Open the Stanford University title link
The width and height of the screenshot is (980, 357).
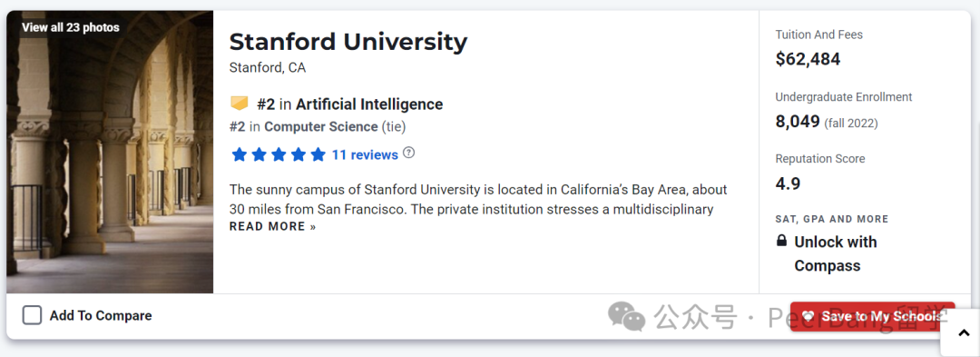(x=348, y=42)
